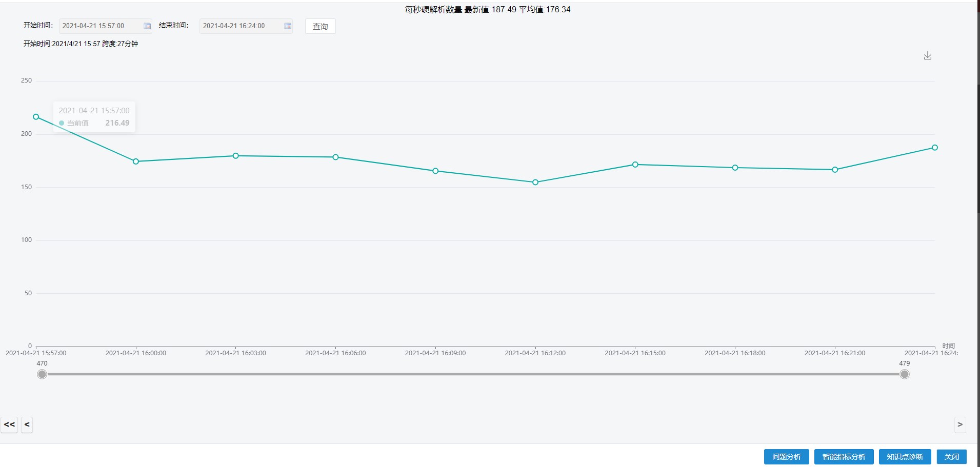The image size is (980, 467).
Task: Open the end time calendar picker icon
Action: pyautogui.click(x=288, y=26)
